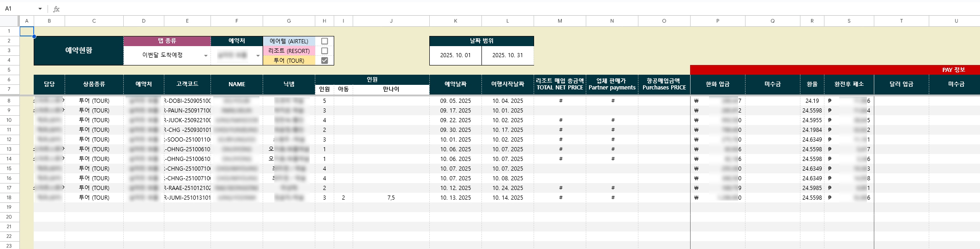The height and width of the screenshot is (249, 980).
Task: Select column E header
Action: pos(187,21)
